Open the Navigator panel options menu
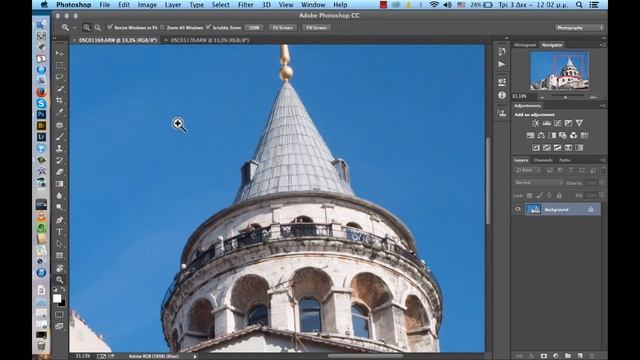 [x=602, y=45]
